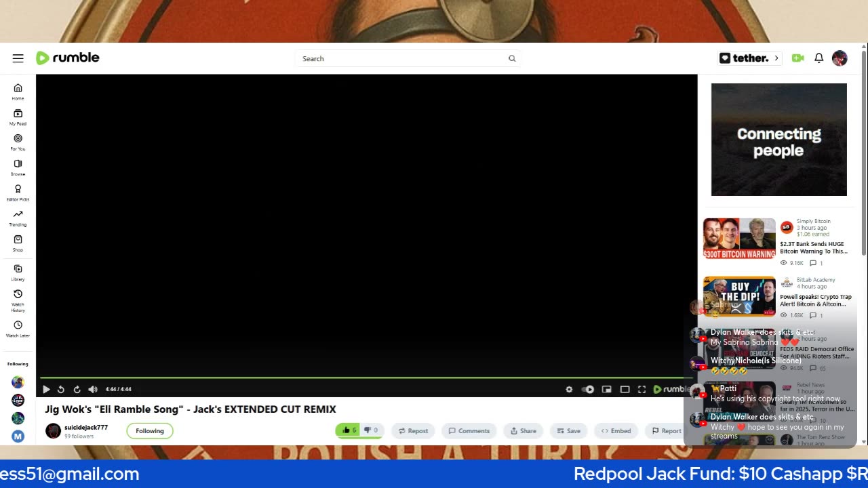Click the search magnifier icon
This screenshot has width=868, height=488.
pos(512,58)
